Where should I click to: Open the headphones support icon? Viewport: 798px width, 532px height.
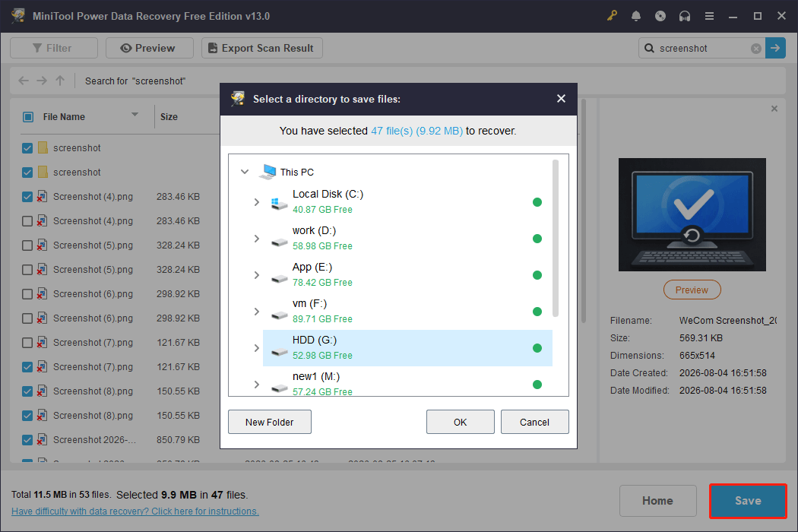[685, 16]
